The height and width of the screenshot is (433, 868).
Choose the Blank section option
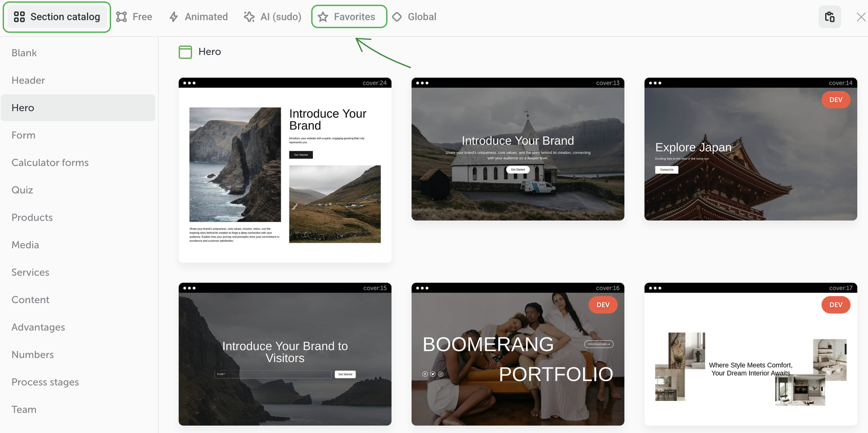point(24,53)
